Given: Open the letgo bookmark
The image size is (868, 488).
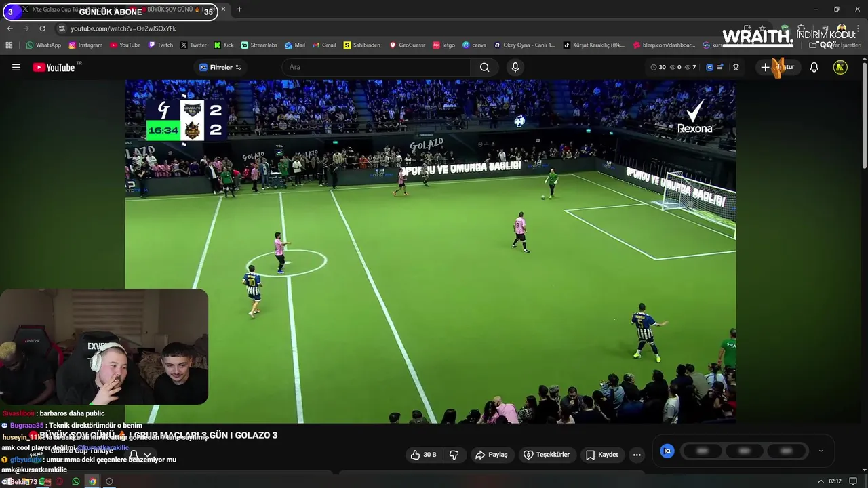Looking at the screenshot, I should pos(443,45).
